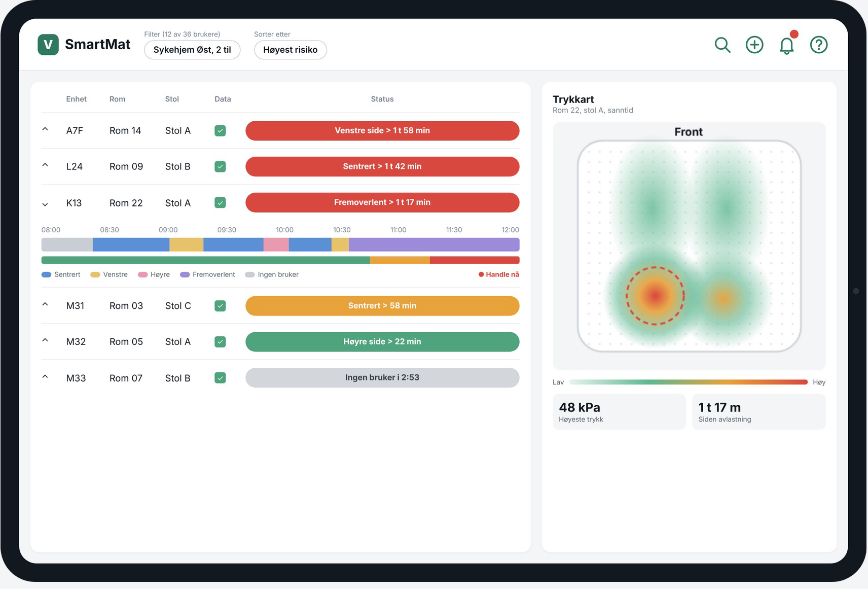
Task: Click purple Fremoverlent segment in timeline
Action: pos(434,245)
